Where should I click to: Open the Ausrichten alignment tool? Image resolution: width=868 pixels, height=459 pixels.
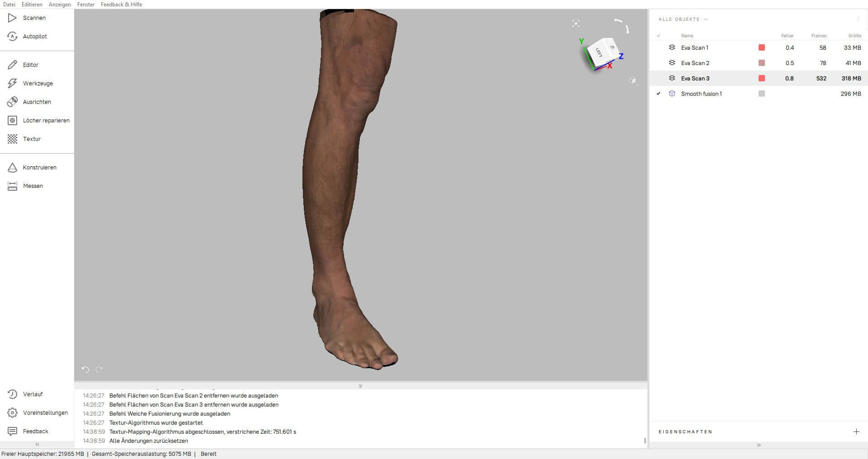pos(13,102)
